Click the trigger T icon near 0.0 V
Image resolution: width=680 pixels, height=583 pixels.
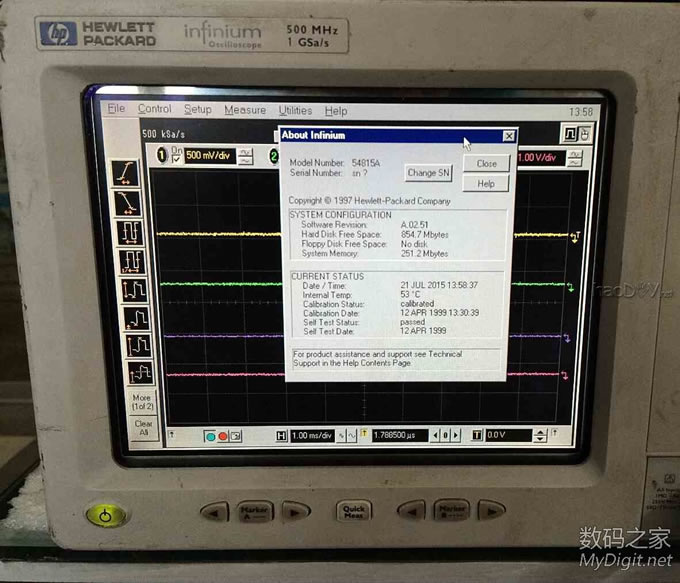pos(476,435)
